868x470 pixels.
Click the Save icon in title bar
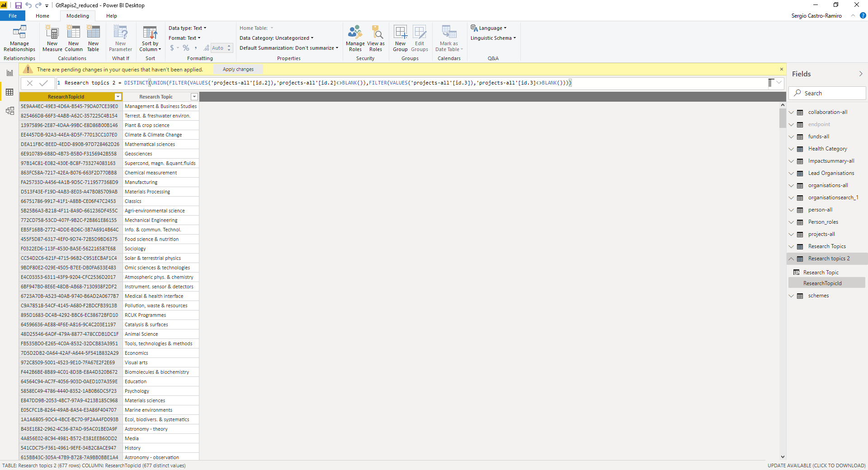click(19, 5)
